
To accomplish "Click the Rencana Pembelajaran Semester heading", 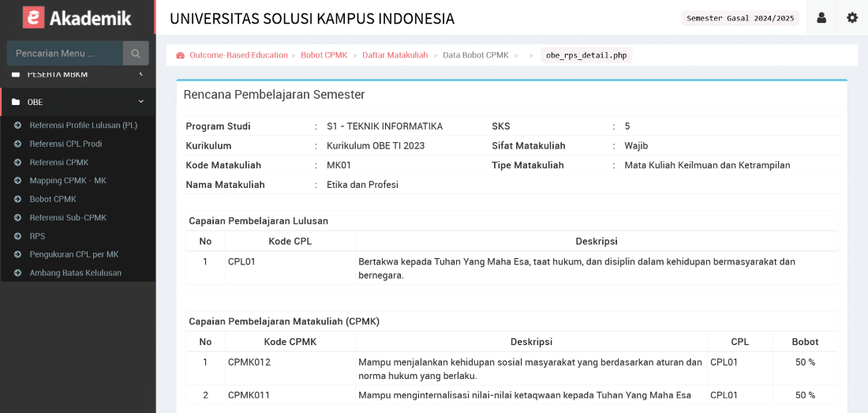I will coord(274,95).
